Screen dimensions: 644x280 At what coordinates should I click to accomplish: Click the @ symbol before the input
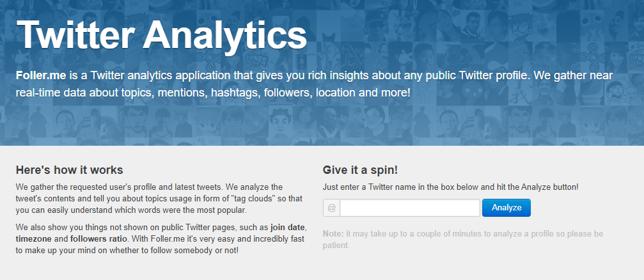(x=331, y=208)
